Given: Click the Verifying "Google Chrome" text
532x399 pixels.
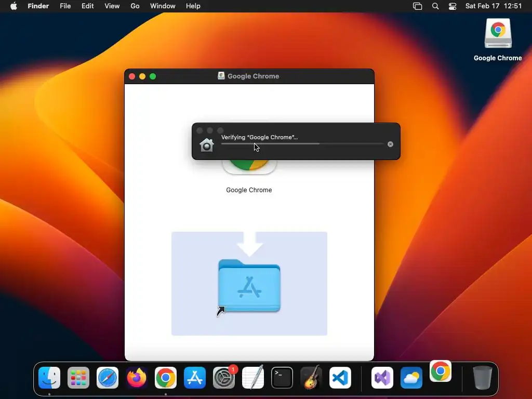Looking at the screenshot, I should coord(260,137).
